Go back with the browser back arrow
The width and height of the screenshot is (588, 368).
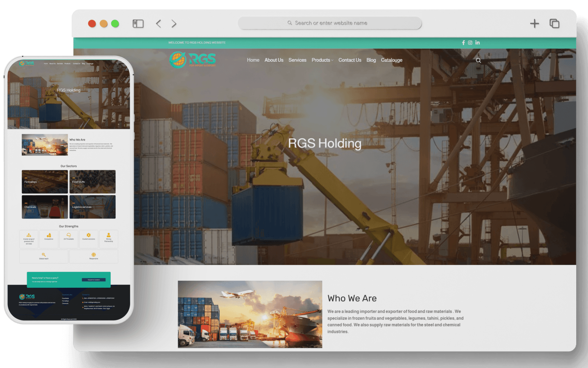coord(158,24)
